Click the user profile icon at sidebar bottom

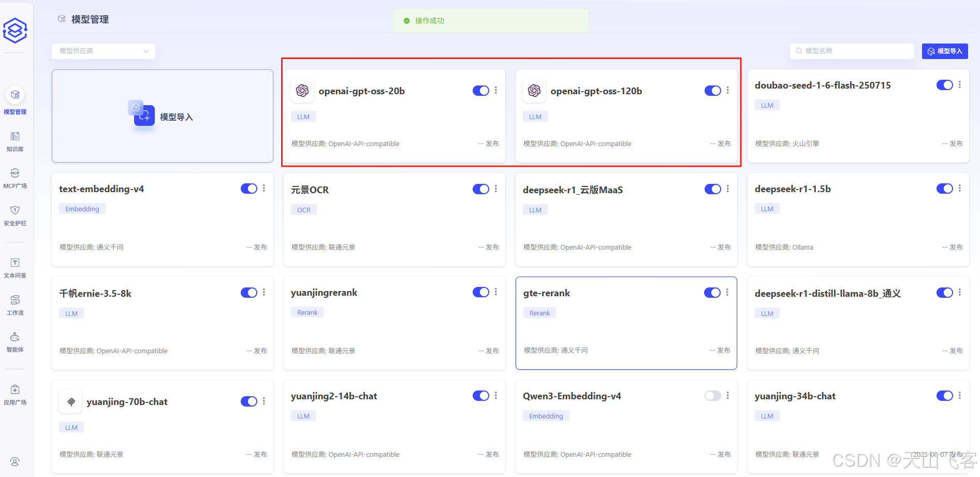(x=15, y=461)
